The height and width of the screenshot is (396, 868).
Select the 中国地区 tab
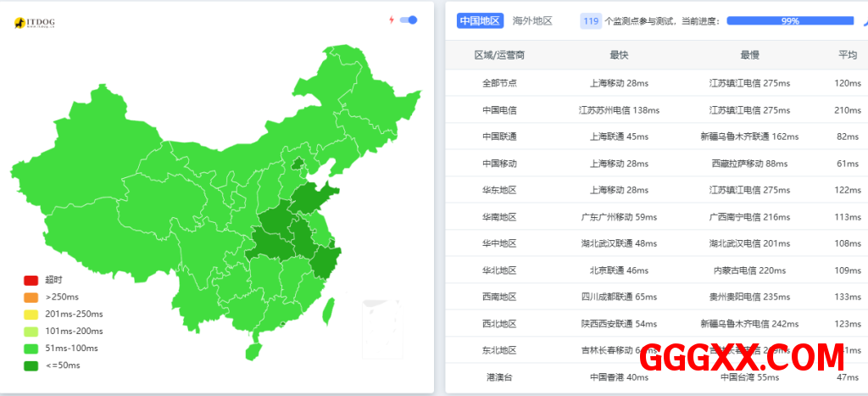pyautogui.click(x=481, y=20)
